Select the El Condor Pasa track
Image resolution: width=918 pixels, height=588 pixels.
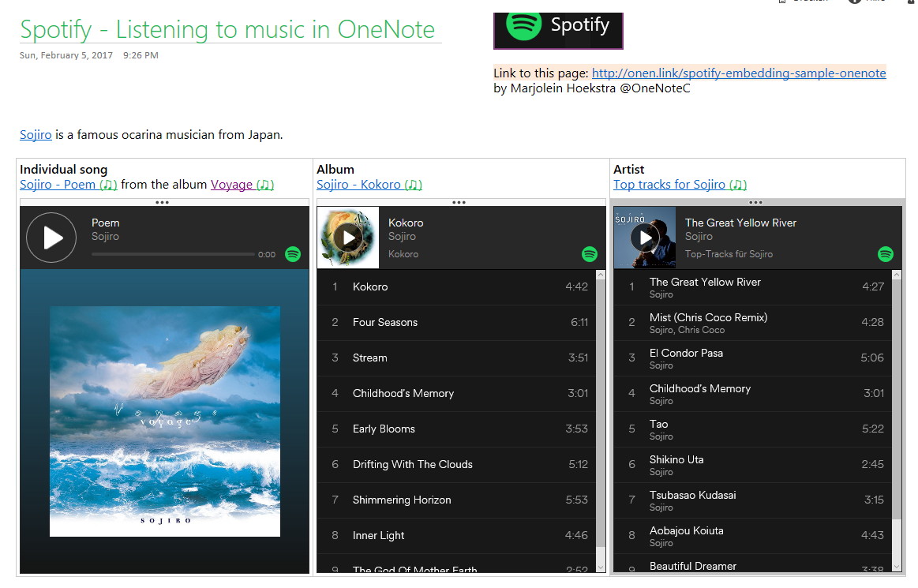pos(753,358)
